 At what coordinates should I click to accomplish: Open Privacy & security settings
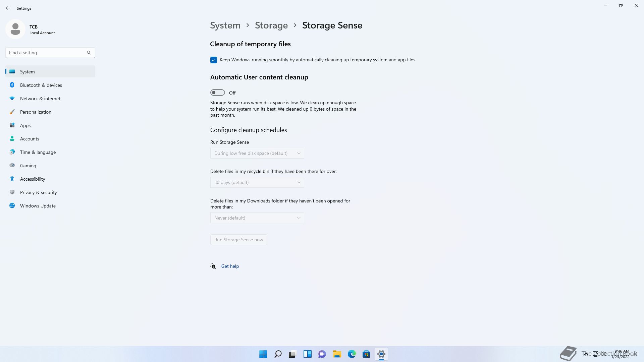(50, 192)
